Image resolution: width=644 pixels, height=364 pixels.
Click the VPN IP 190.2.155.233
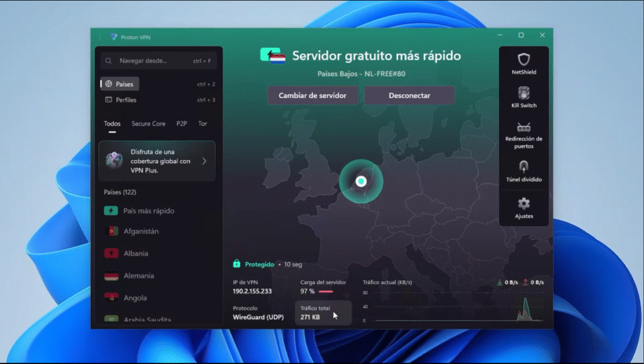pos(252,291)
